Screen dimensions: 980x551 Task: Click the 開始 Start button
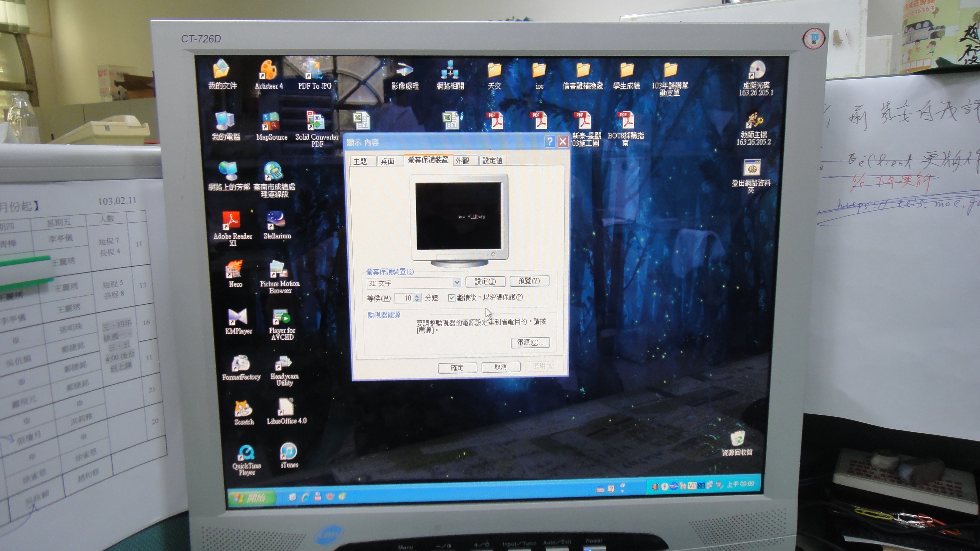click(251, 498)
